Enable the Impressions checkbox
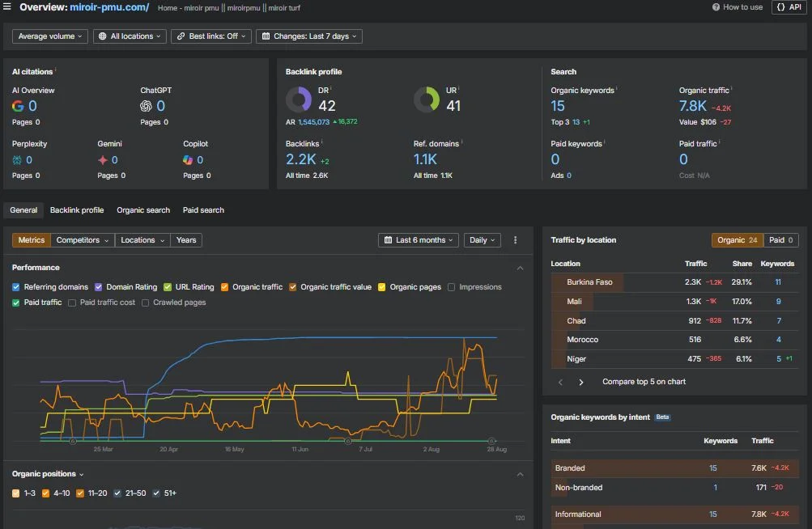 450,286
